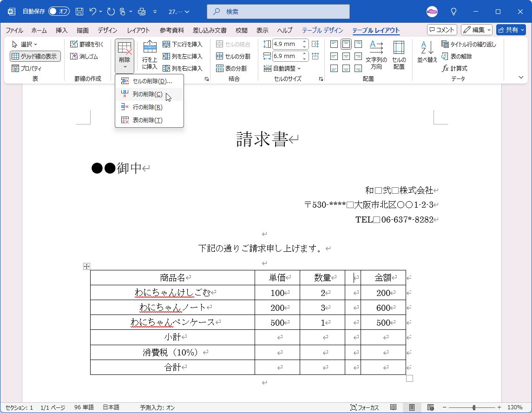Open customize quick access toolbar dropdown
The image size is (532, 413).
point(155,12)
